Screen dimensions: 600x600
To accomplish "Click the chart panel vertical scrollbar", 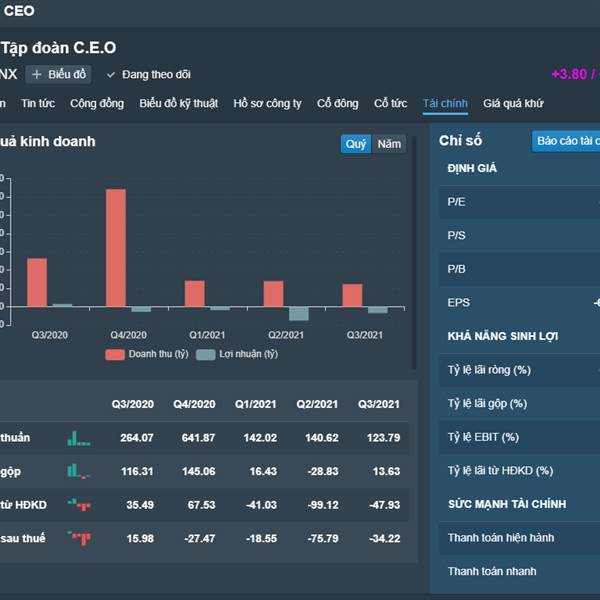I will point(414,251).
